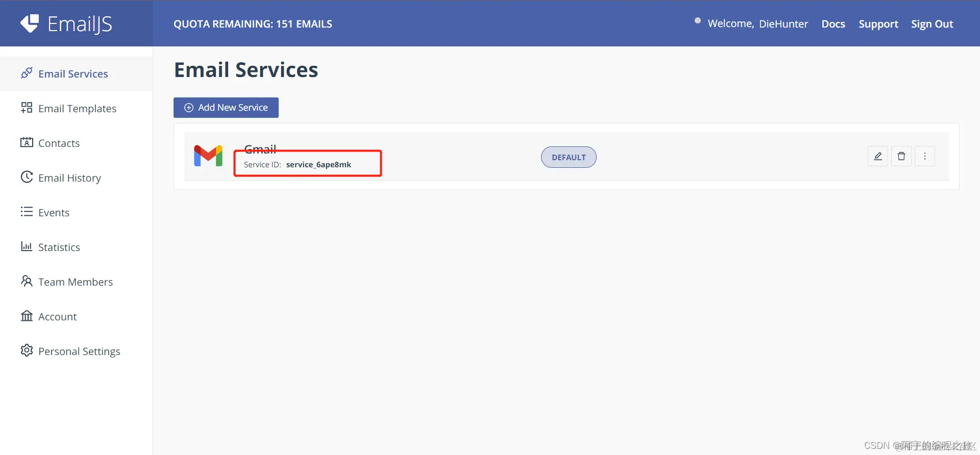Show the Statistics page
Image resolution: width=980 pixels, height=455 pixels.
click(77, 247)
